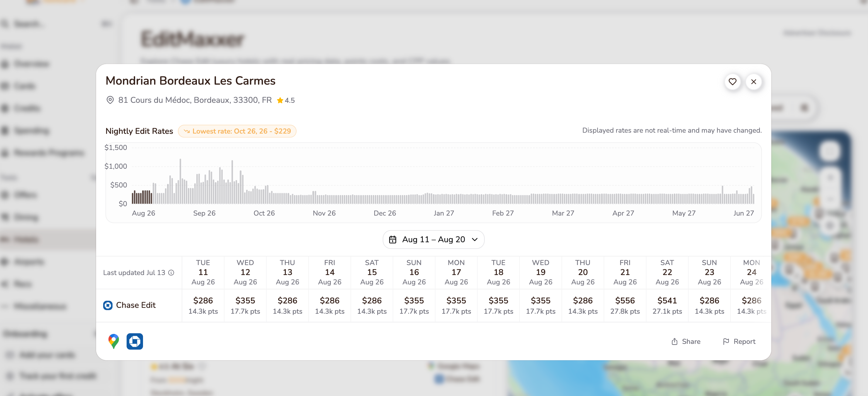
Task: Click the location pin icon beside the address
Action: [x=110, y=100]
